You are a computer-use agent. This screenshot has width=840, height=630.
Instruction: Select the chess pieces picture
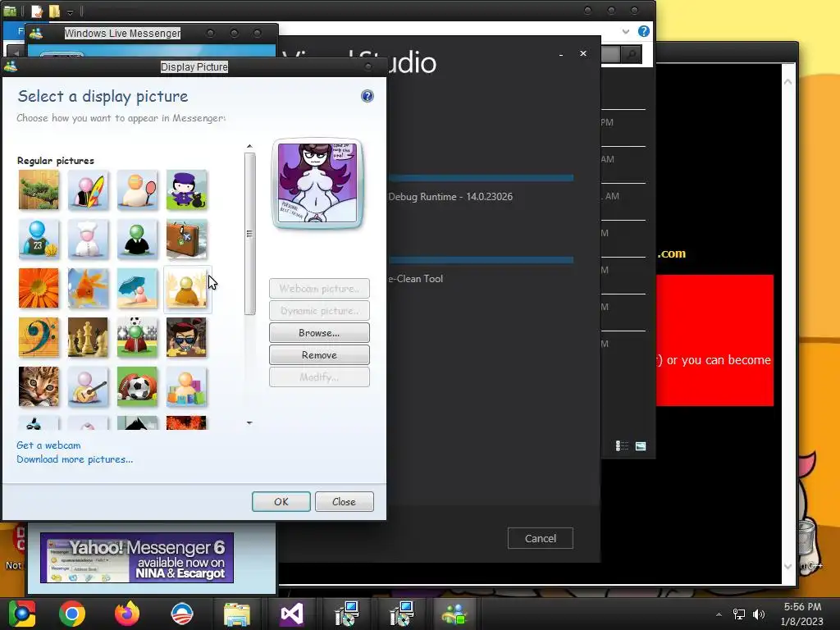88,337
